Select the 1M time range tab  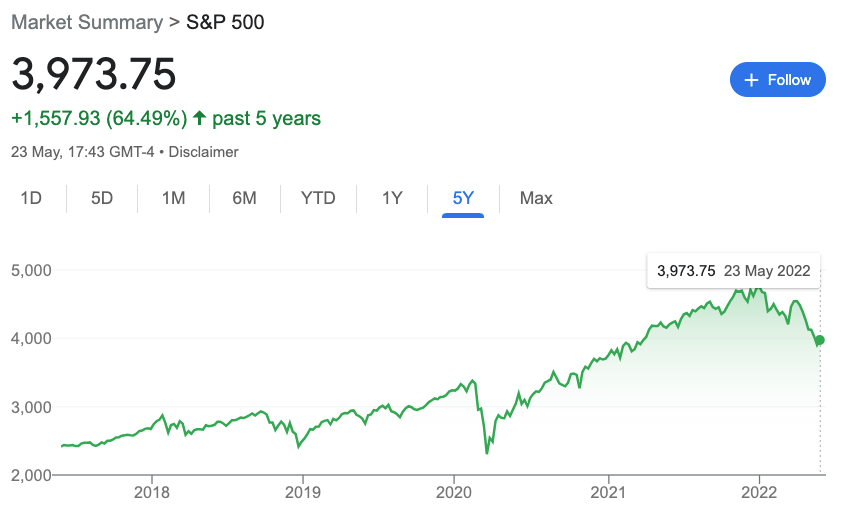(173, 198)
